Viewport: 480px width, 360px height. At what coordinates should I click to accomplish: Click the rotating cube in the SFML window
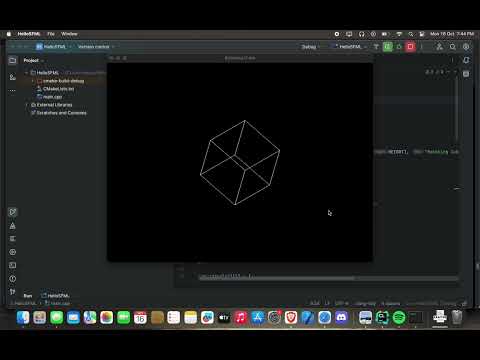click(x=240, y=162)
